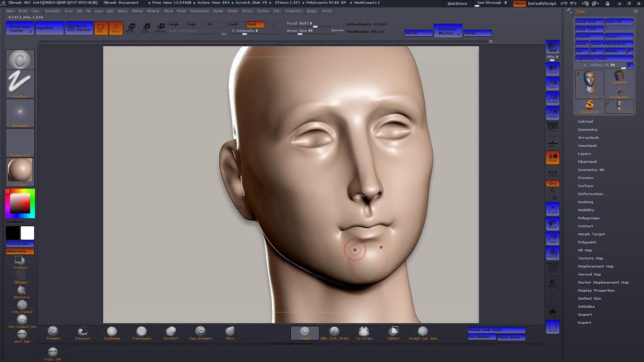Expand the Deformation section
644x362 pixels.
[590, 194]
